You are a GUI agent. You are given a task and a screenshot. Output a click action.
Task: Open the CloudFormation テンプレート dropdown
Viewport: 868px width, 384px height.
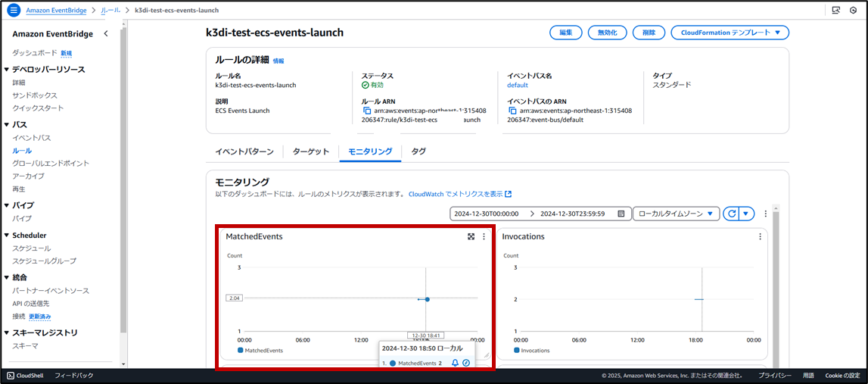tap(730, 33)
